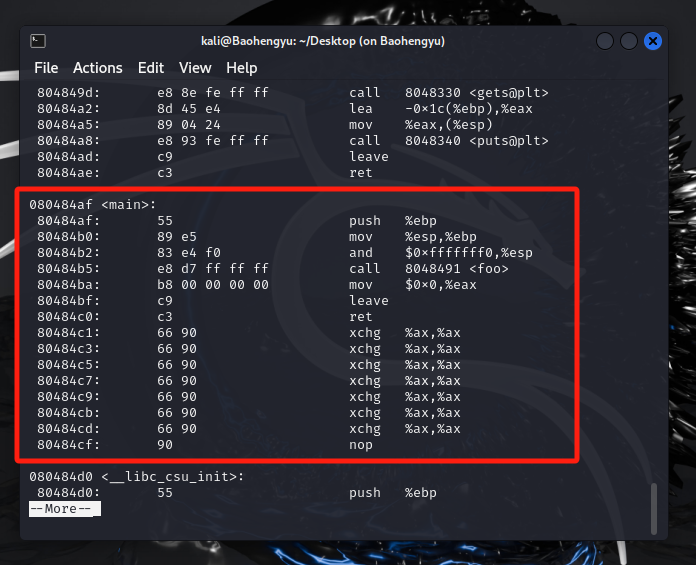Screen dimensions: 696x565
Task: Click xchg %ax,%ax at 80484c1
Action: [405, 333]
